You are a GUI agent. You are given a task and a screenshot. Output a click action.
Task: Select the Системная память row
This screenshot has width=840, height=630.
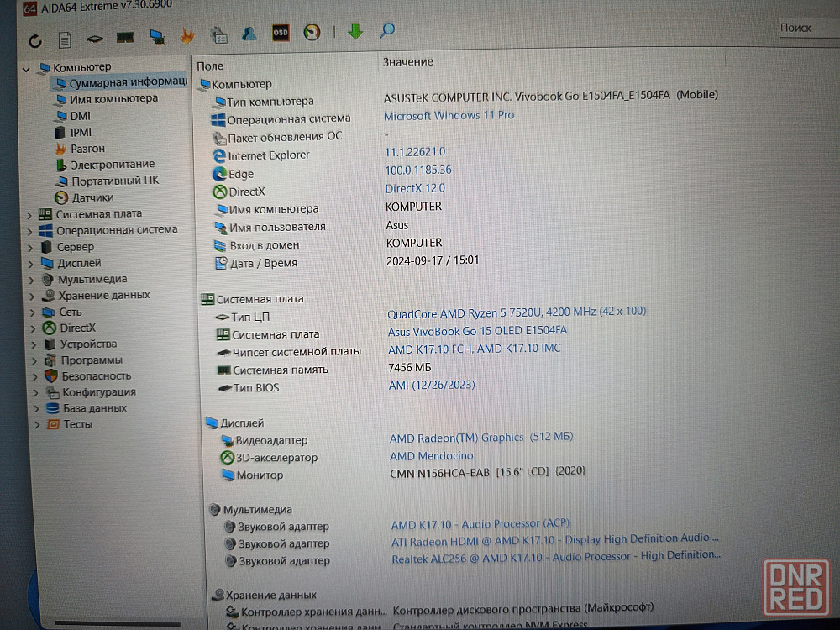[x=324, y=369]
